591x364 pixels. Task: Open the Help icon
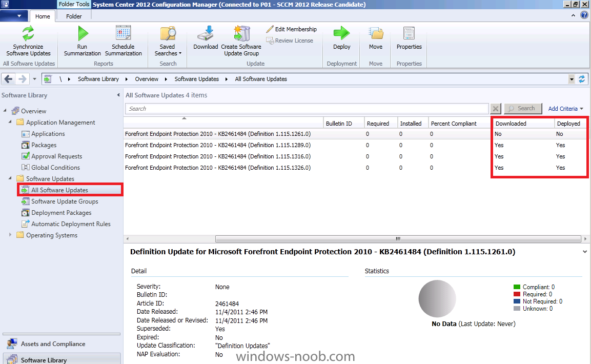tap(584, 15)
